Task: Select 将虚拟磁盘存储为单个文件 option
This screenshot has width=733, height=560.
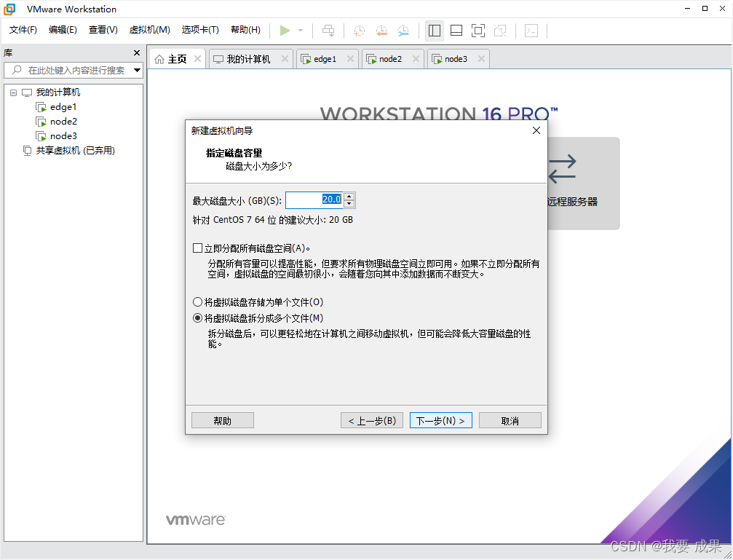Action: coord(197,301)
